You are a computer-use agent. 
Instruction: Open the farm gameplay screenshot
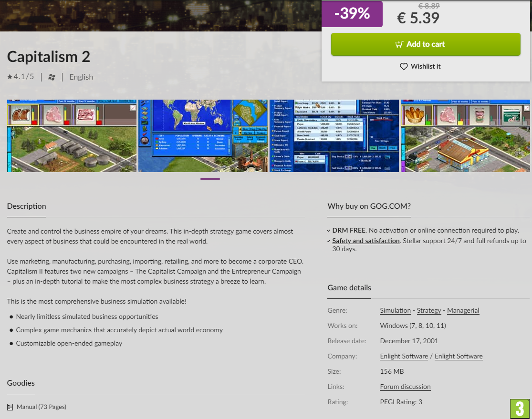click(x=72, y=135)
